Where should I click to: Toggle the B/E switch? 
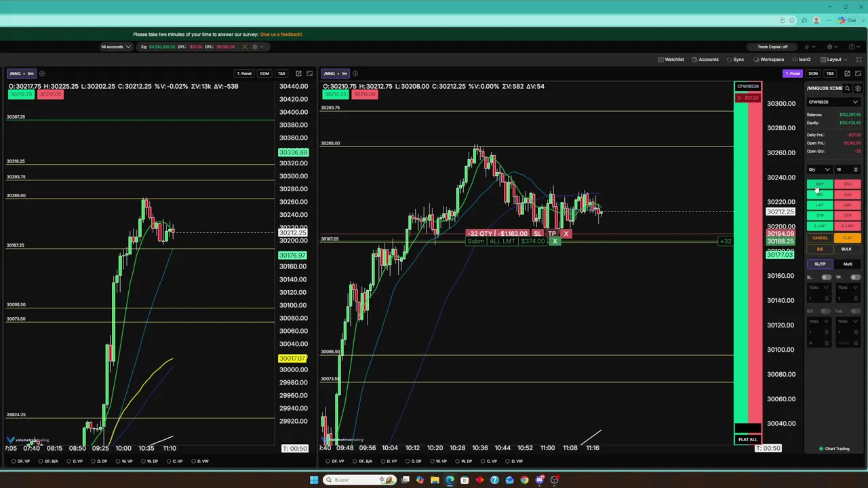coord(826,311)
